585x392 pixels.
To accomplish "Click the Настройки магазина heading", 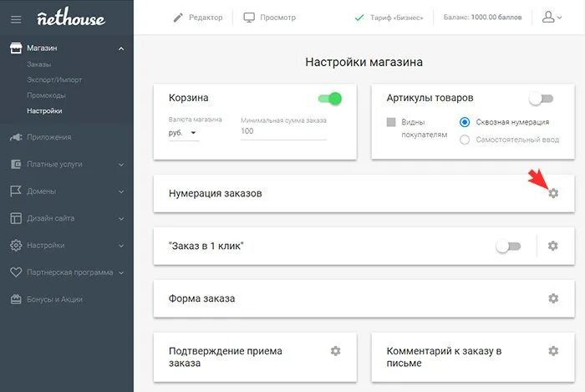I will tap(364, 62).
